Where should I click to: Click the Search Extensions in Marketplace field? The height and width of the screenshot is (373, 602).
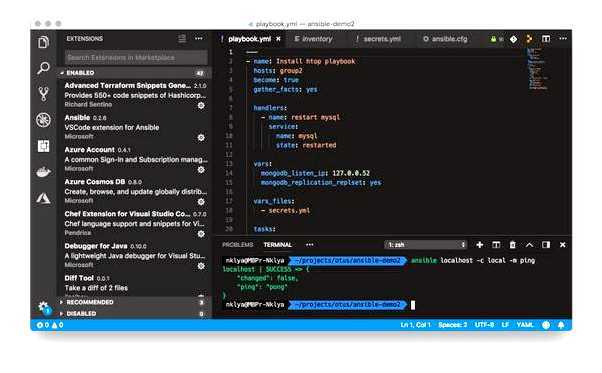pos(136,58)
